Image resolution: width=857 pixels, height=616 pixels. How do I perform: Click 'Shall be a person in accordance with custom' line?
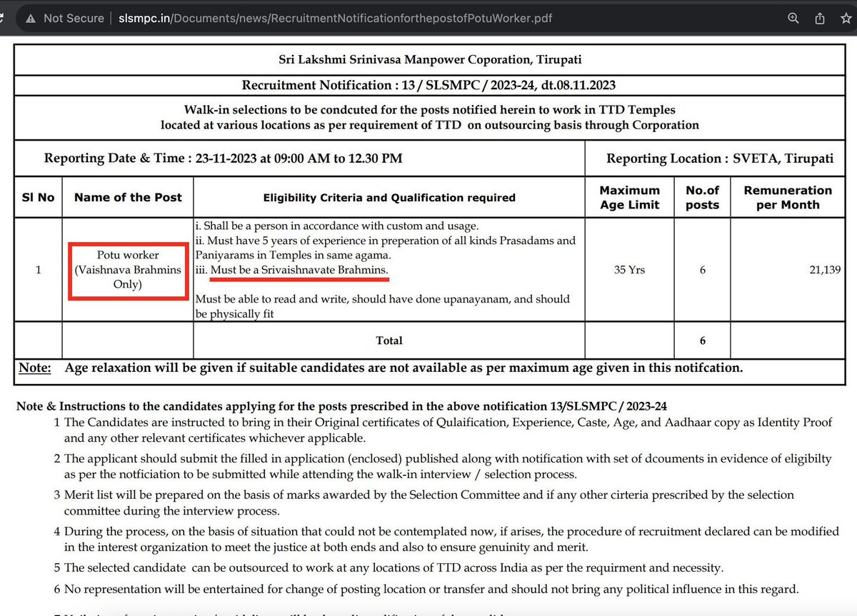336,226
